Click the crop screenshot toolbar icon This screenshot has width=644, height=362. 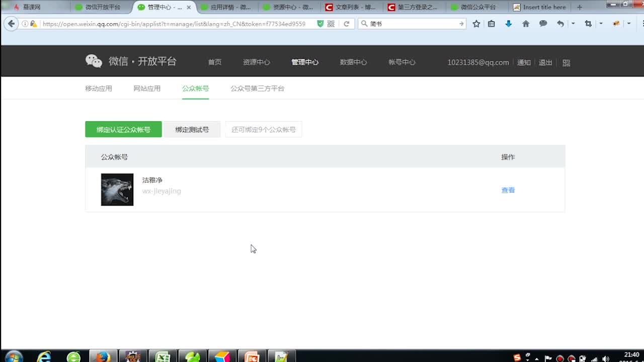(588, 24)
